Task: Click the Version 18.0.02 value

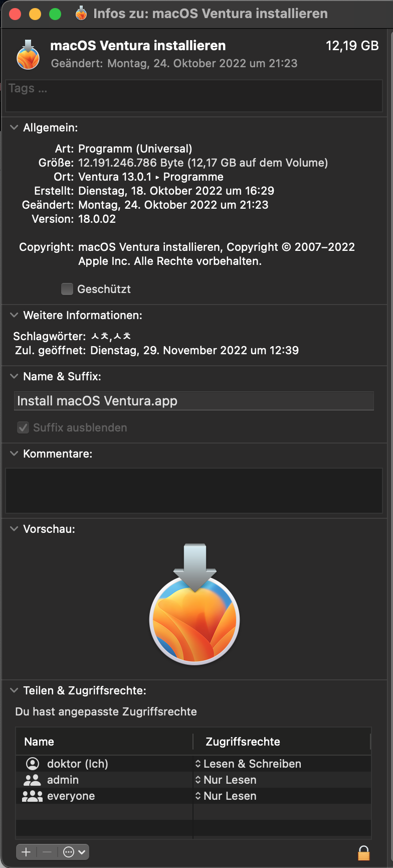Action: [97, 219]
